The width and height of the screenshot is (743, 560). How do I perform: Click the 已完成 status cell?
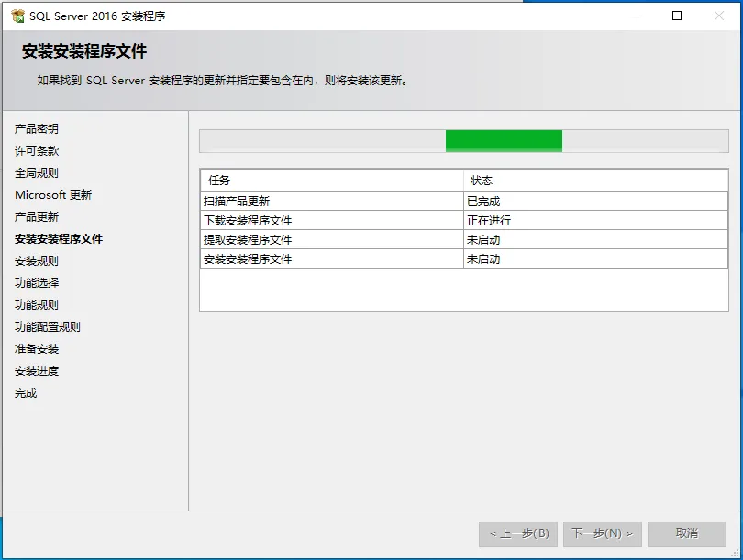coord(595,202)
